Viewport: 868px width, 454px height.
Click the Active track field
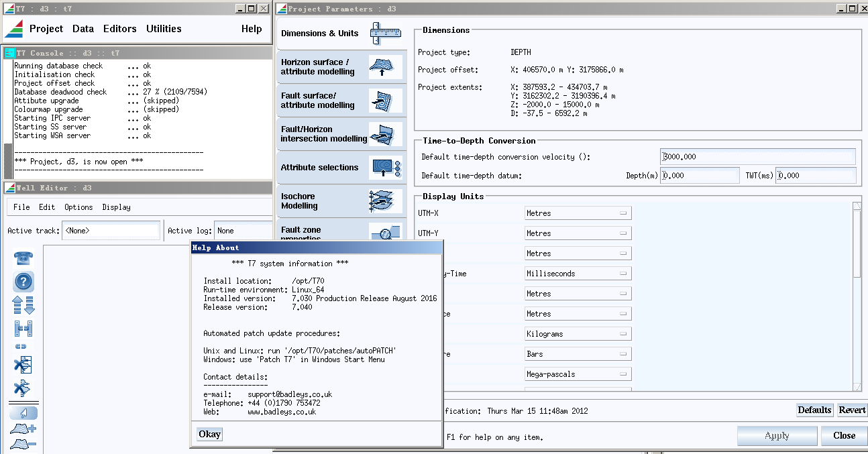[111, 231]
